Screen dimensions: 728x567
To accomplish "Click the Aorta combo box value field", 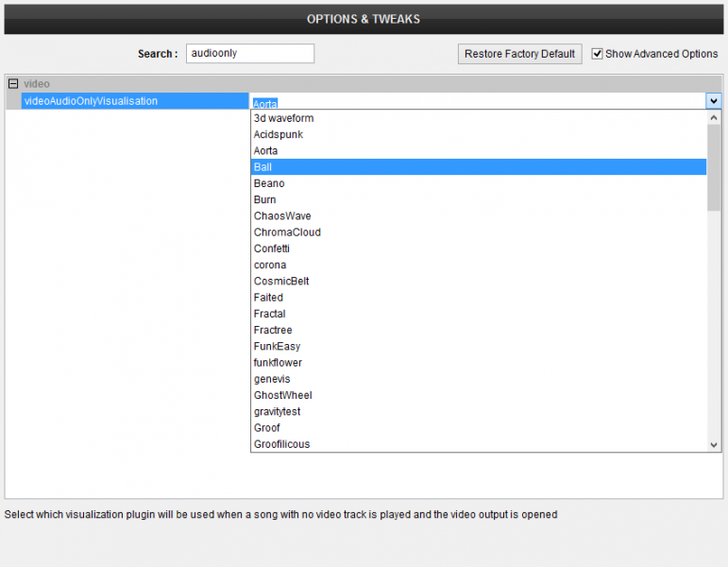I will click(x=478, y=101).
